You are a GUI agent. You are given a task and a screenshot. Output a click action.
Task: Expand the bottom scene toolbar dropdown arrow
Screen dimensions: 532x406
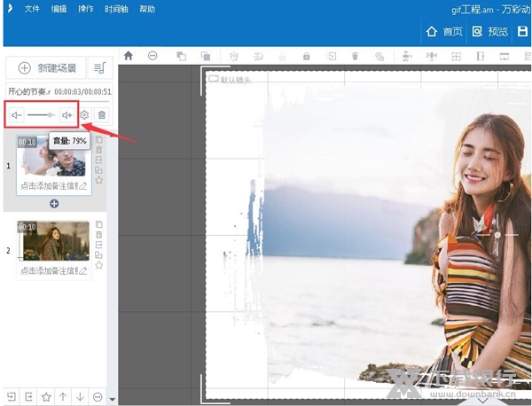click(x=111, y=399)
